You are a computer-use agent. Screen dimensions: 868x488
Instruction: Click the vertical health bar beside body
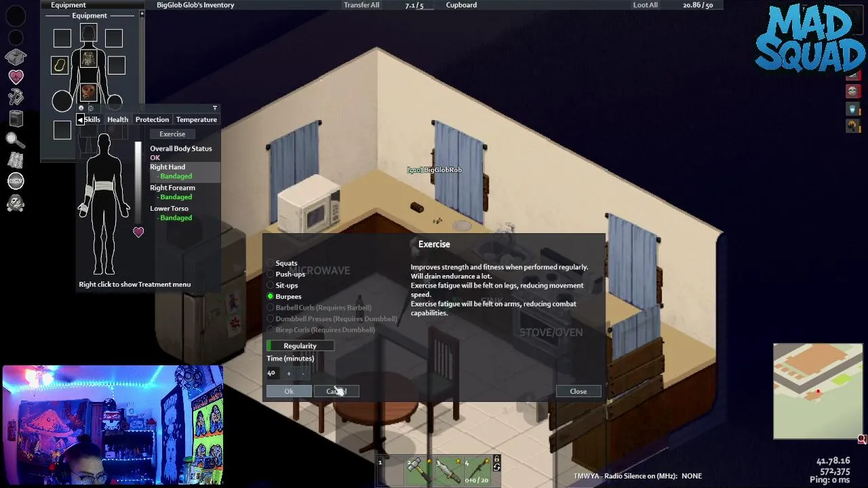pyautogui.click(x=139, y=183)
